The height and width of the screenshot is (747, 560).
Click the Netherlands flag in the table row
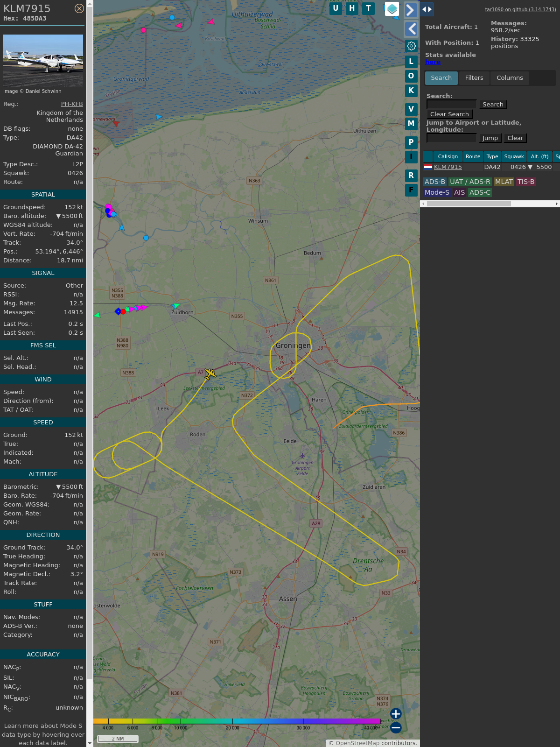428,167
